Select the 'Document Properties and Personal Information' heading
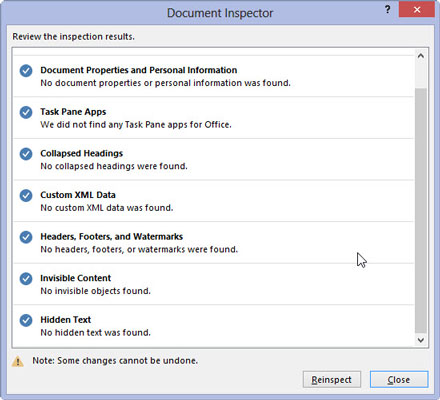 pos(139,70)
